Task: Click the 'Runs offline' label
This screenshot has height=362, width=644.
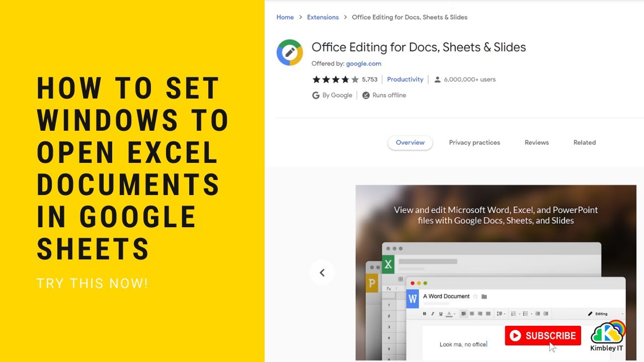Action: click(389, 95)
